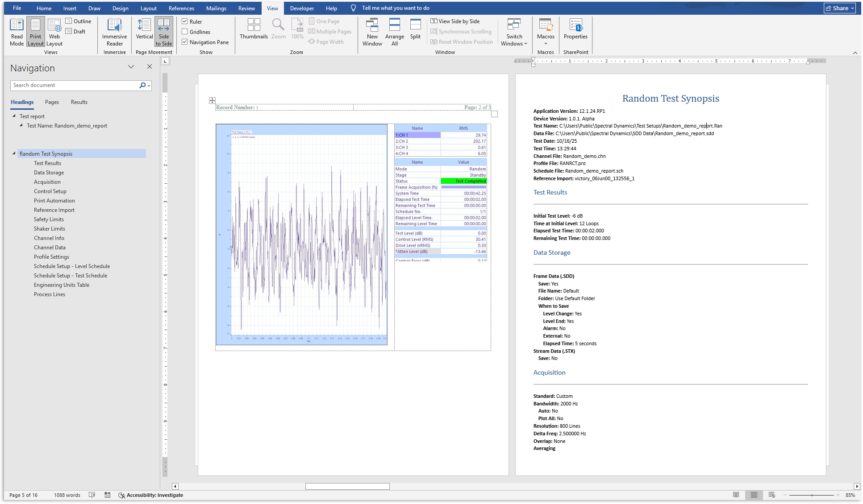Enable Vertical page movement

[144, 31]
